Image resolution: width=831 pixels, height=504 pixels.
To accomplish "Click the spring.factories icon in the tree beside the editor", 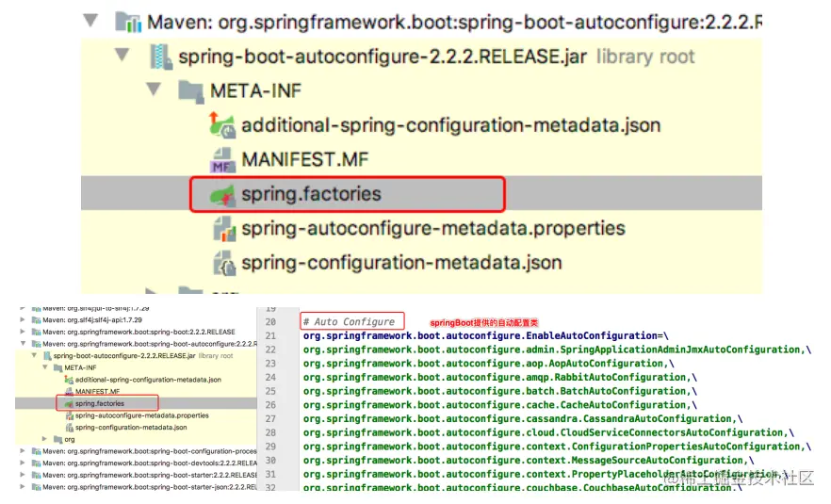I will [69, 403].
